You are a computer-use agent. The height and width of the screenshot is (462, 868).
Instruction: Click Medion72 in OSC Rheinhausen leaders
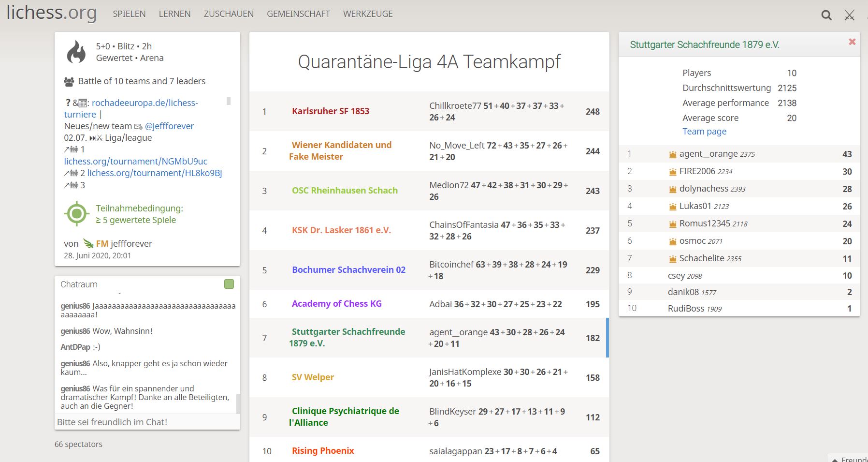pos(448,185)
